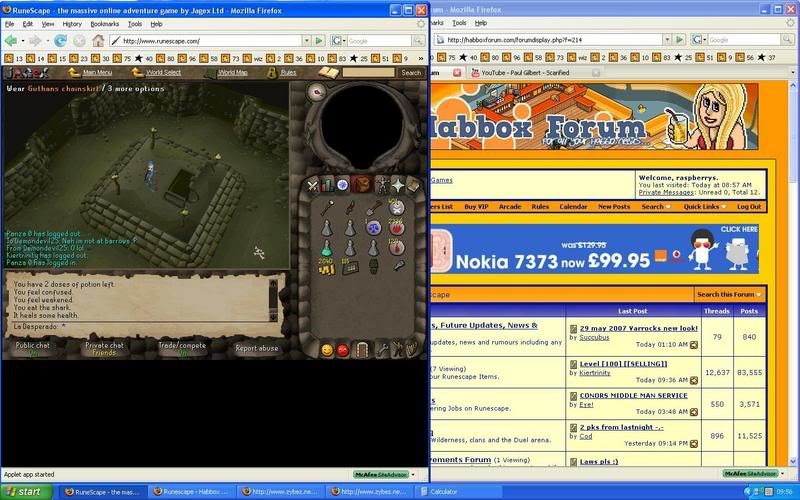
Task: Click the blue rune in the inventory
Action: tap(374, 228)
